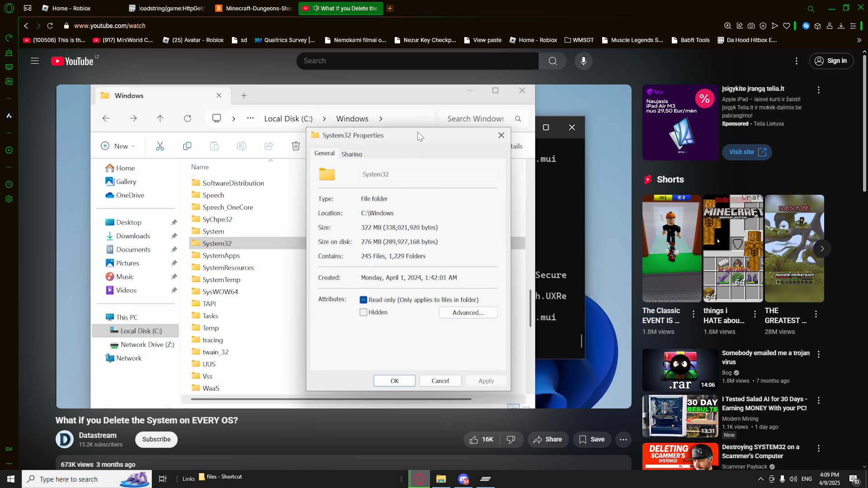Bookmark this page with the heart icon

tap(787, 26)
